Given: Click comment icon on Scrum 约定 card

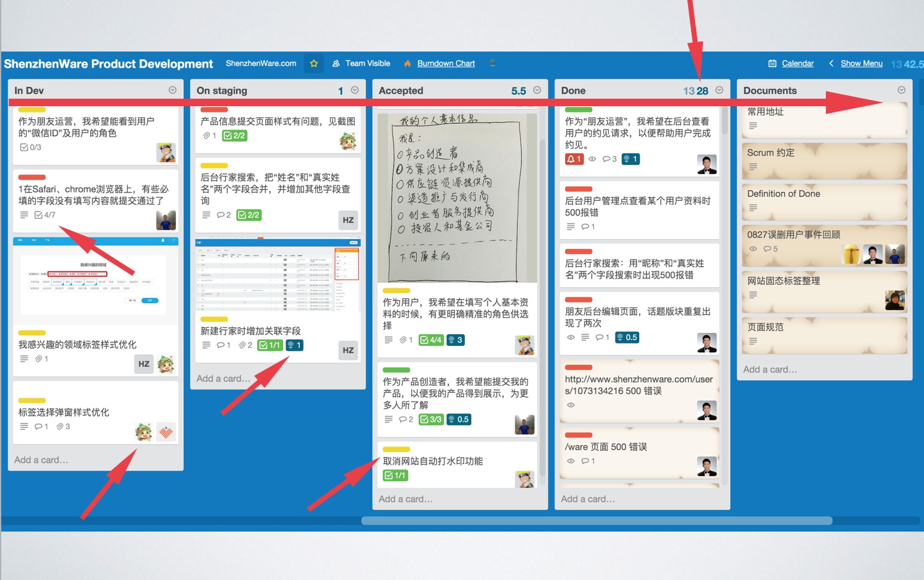Looking at the screenshot, I should click(x=753, y=167).
